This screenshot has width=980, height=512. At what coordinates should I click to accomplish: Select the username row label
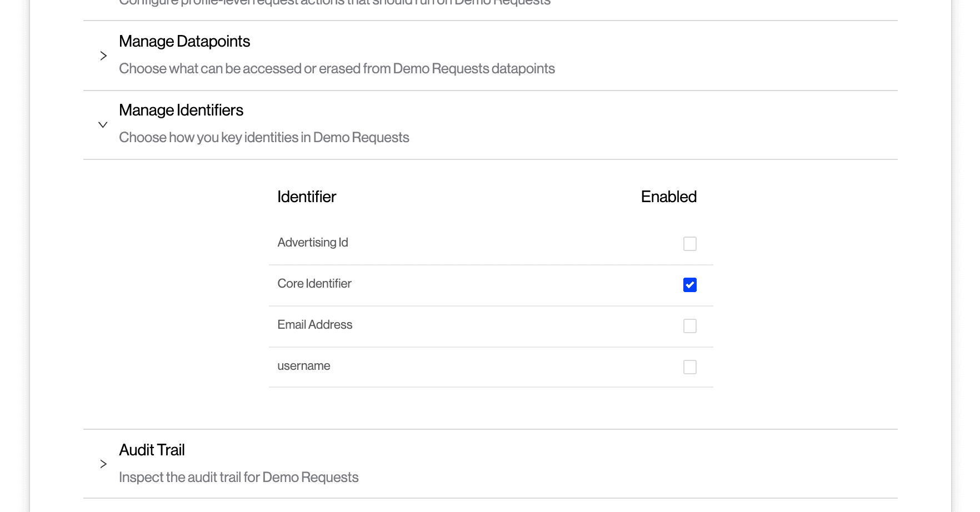pyautogui.click(x=304, y=366)
